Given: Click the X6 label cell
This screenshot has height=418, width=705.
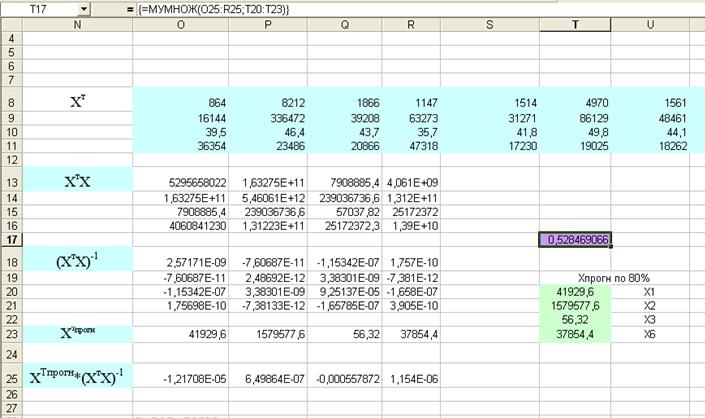Looking at the screenshot, I should (x=650, y=334).
